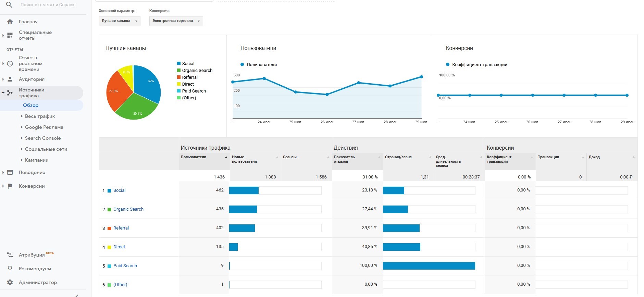Type in the reports search field
The image size is (644, 297).
pyautogui.click(x=48, y=5)
